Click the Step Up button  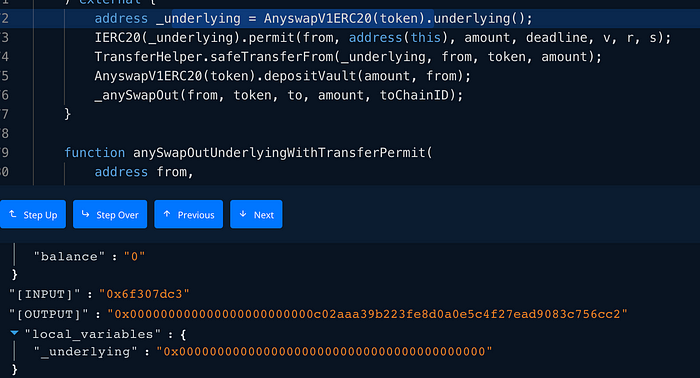(33, 214)
